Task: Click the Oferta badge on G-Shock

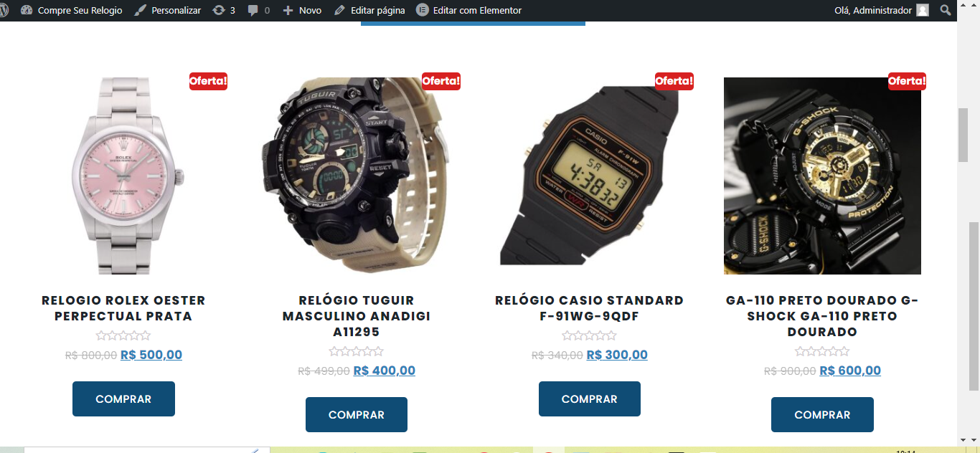Action: pos(907,81)
